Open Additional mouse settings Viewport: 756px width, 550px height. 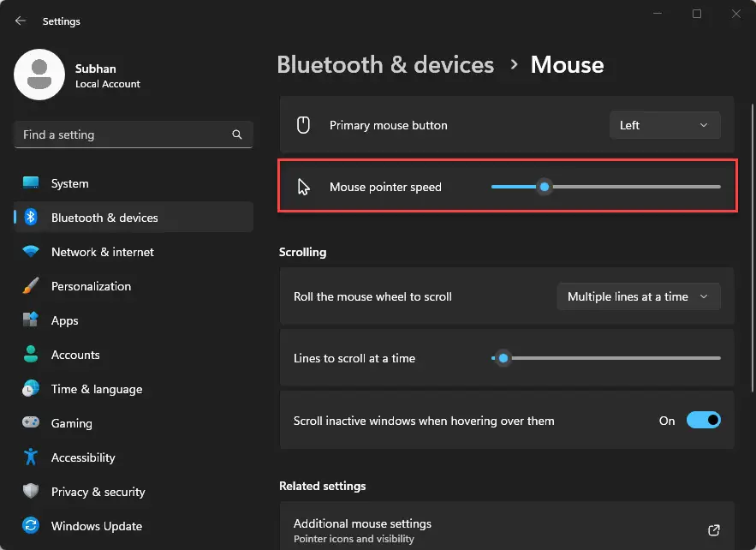(x=507, y=525)
